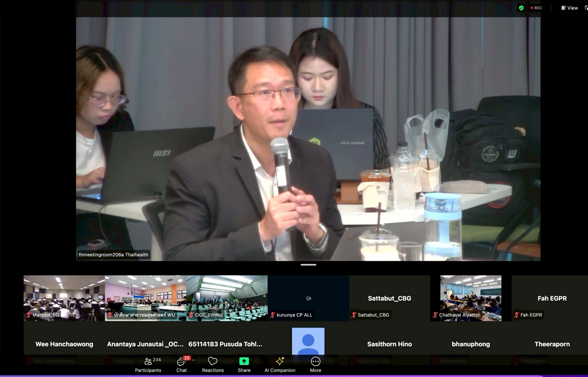Open the View layout menu
The width and height of the screenshot is (588, 377).
570,8
